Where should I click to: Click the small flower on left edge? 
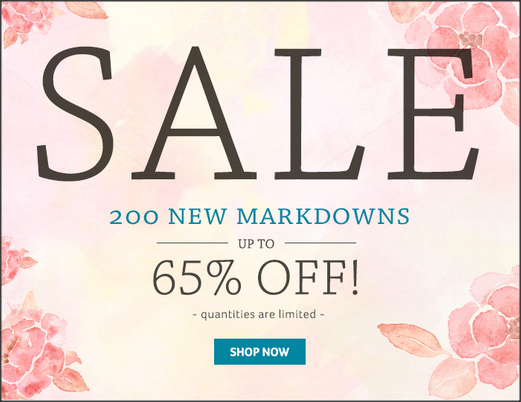point(15,258)
